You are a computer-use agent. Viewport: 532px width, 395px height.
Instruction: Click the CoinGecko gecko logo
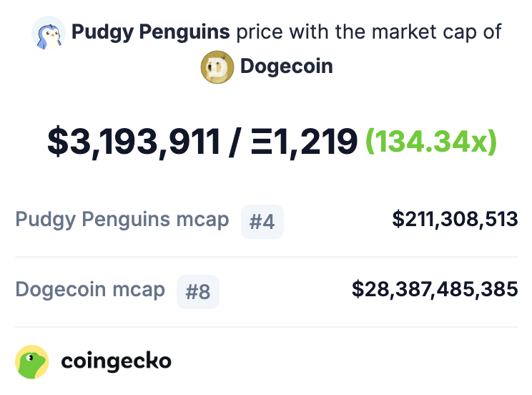32,361
